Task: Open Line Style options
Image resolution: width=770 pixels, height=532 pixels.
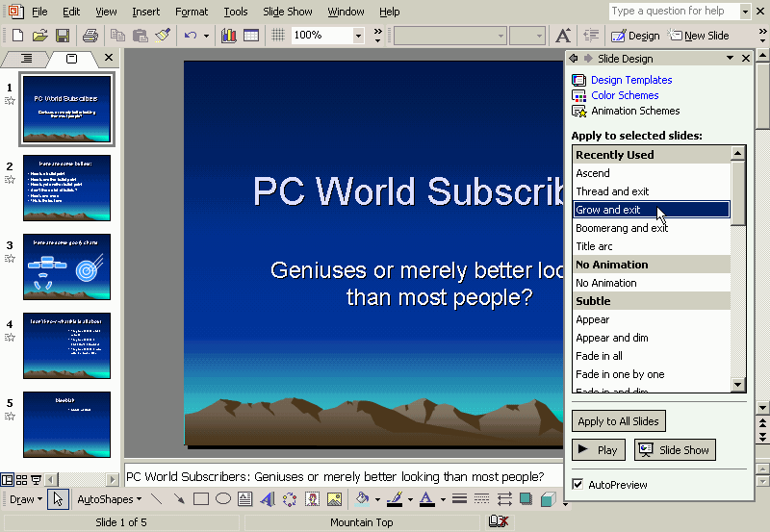Action: [460, 499]
